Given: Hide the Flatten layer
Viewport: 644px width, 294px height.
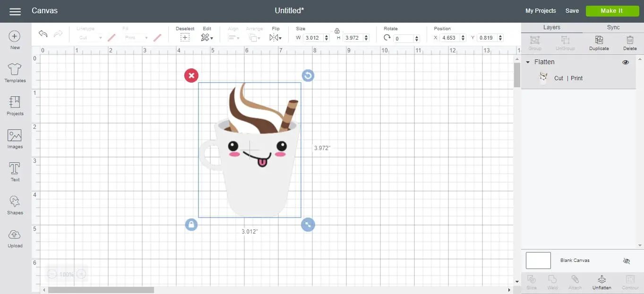Looking at the screenshot, I should pyautogui.click(x=626, y=62).
